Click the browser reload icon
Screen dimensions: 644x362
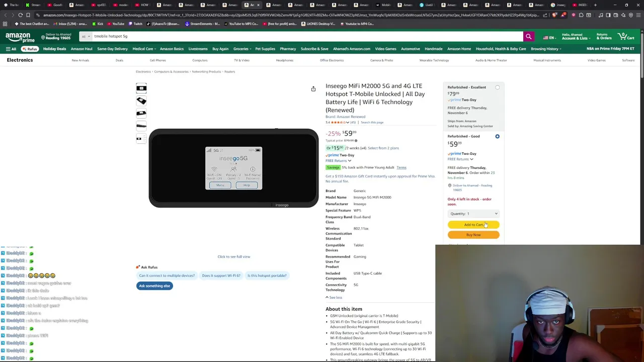(x=20, y=15)
